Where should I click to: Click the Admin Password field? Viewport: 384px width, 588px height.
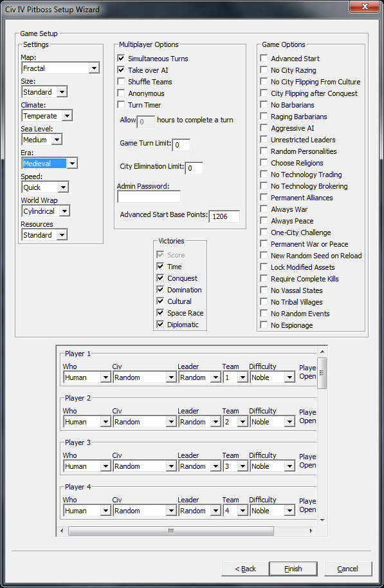pos(149,197)
